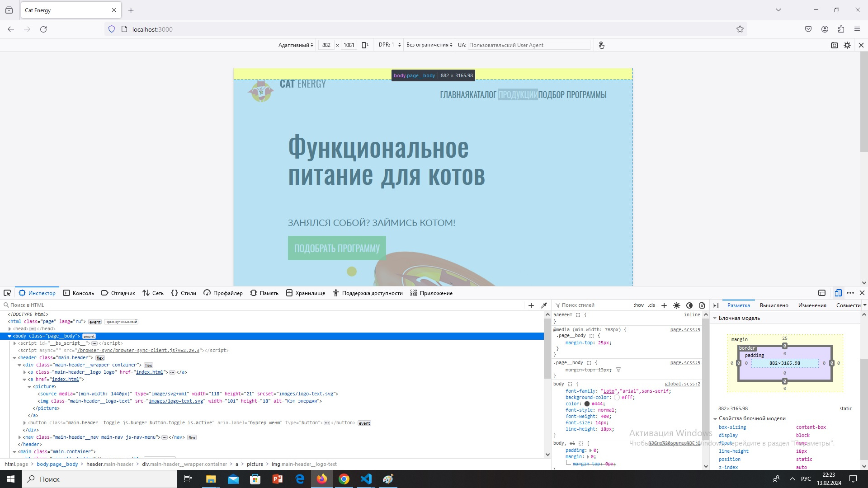The image size is (868, 488).
Task: Bookmark this page with the star
Action: coord(740,29)
